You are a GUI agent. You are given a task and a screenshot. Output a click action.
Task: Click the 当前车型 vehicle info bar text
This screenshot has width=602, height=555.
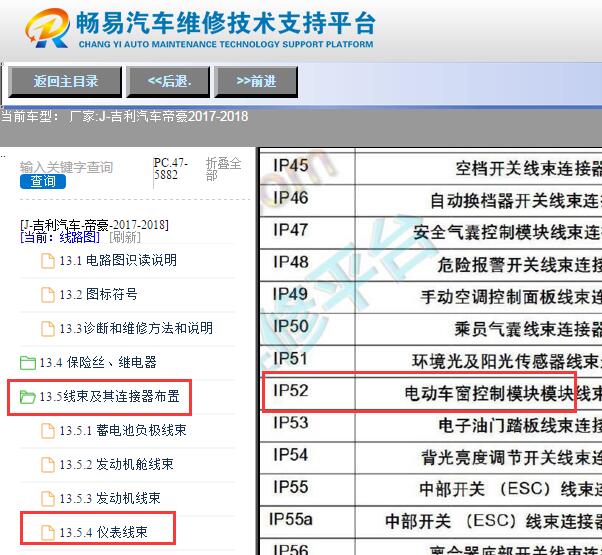click(x=124, y=116)
